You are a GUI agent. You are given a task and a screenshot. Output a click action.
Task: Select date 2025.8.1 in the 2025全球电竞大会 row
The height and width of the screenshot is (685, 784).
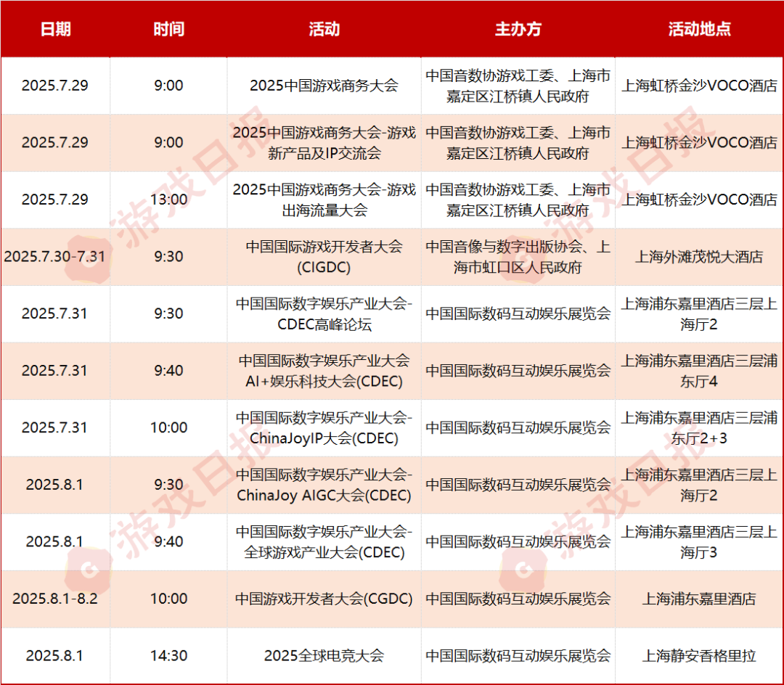pos(55,655)
